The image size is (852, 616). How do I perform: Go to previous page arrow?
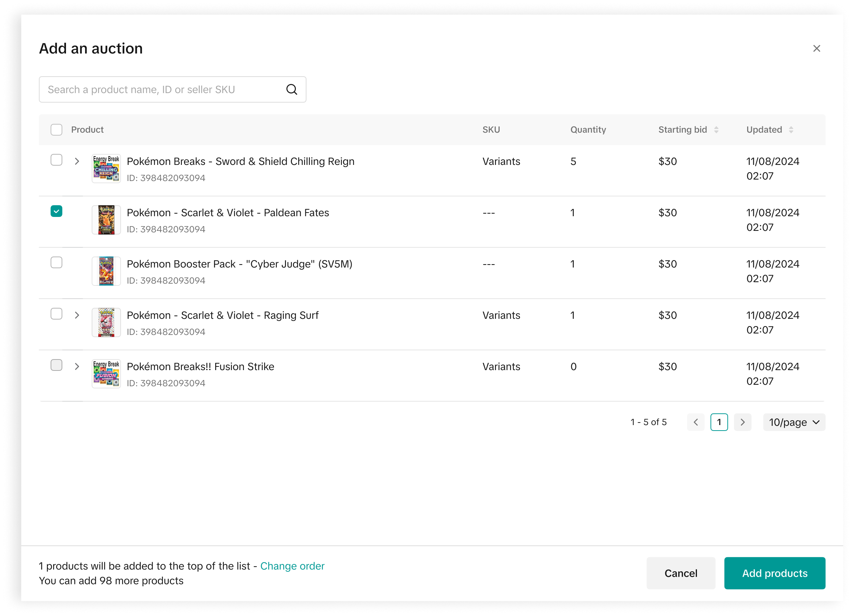tap(695, 422)
